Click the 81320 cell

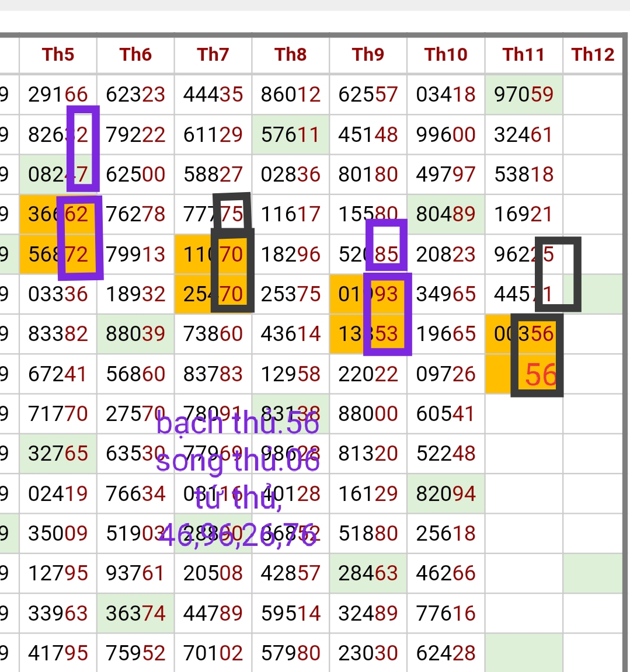click(x=368, y=454)
